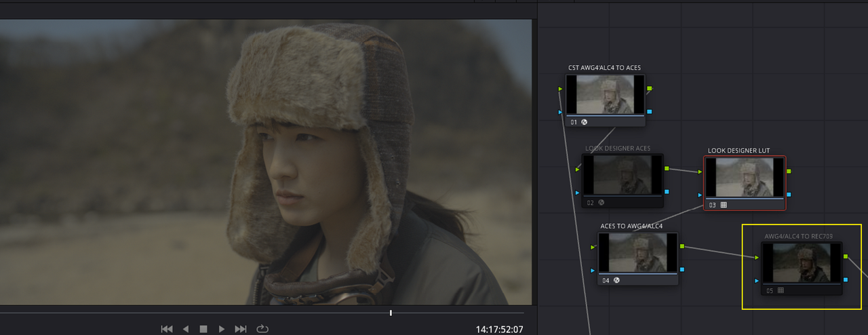Select the CST AWG4/ALC4 TO ACES node thumbnail
Viewport: 868px width, 335px height.
pyautogui.click(x=605, y=94)
